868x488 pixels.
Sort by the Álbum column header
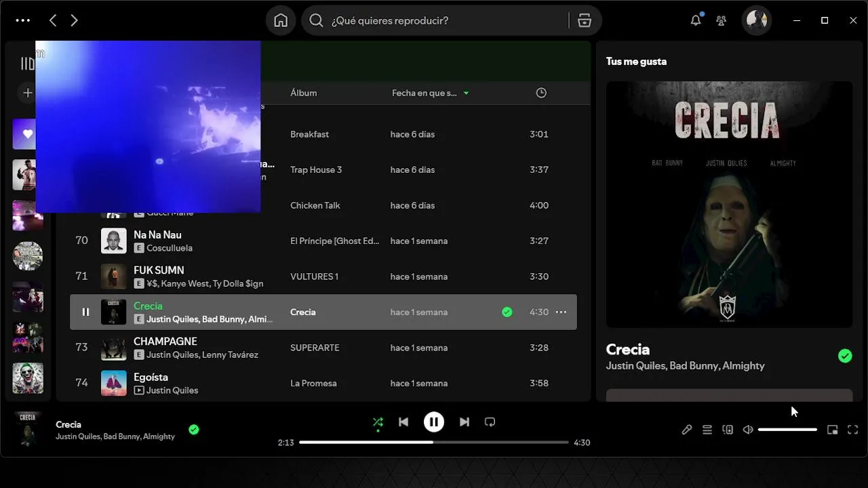[303, 93]
